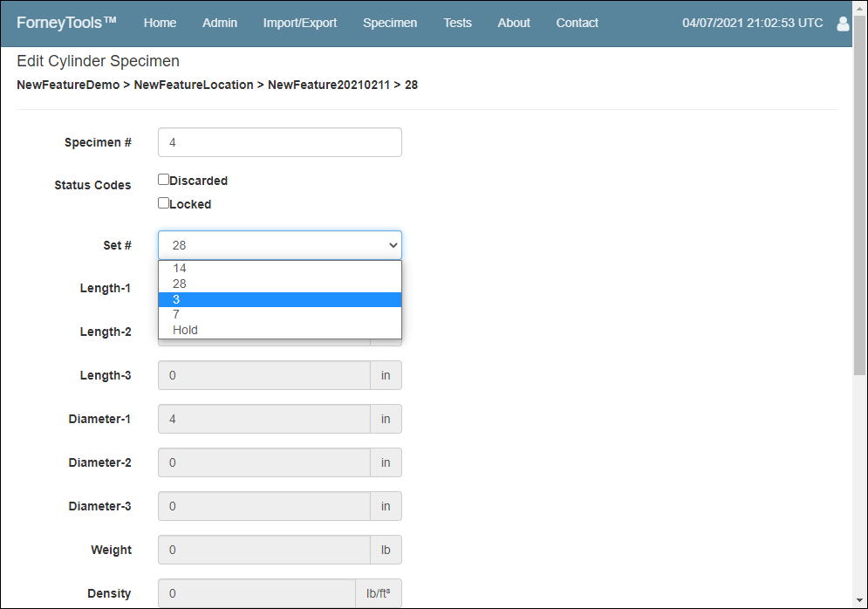Navigate to the Home page
The image size is (868, 609).
[x=160, y=23]
